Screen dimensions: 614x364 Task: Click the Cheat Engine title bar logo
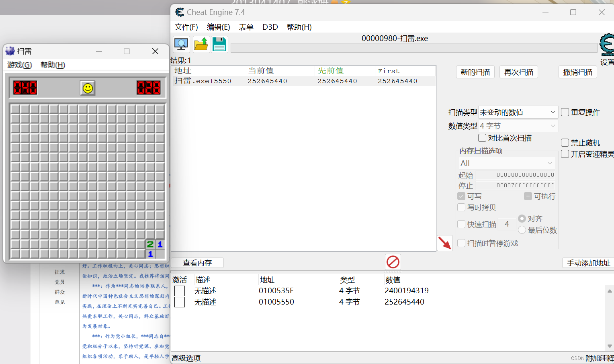point(180,12)
